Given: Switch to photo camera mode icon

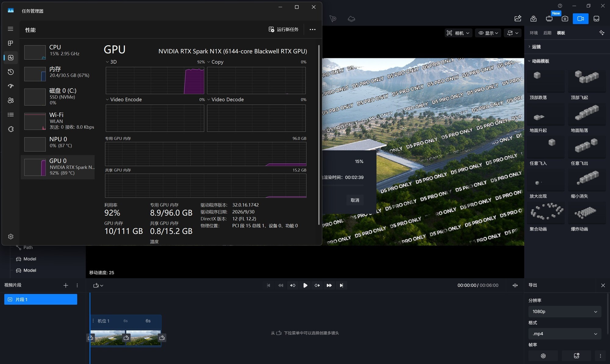Looking at the screenshot, I should (x=565, y=19).
